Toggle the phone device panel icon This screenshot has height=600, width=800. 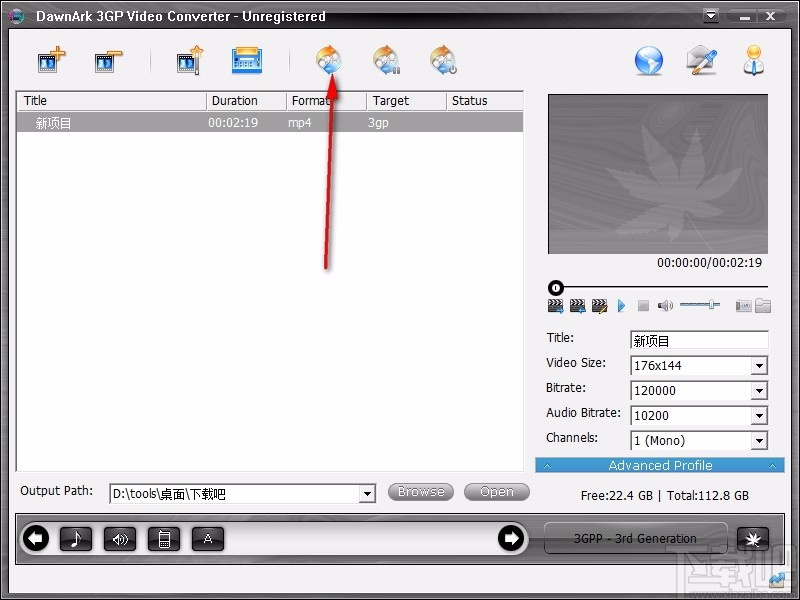tap(164, 539)
